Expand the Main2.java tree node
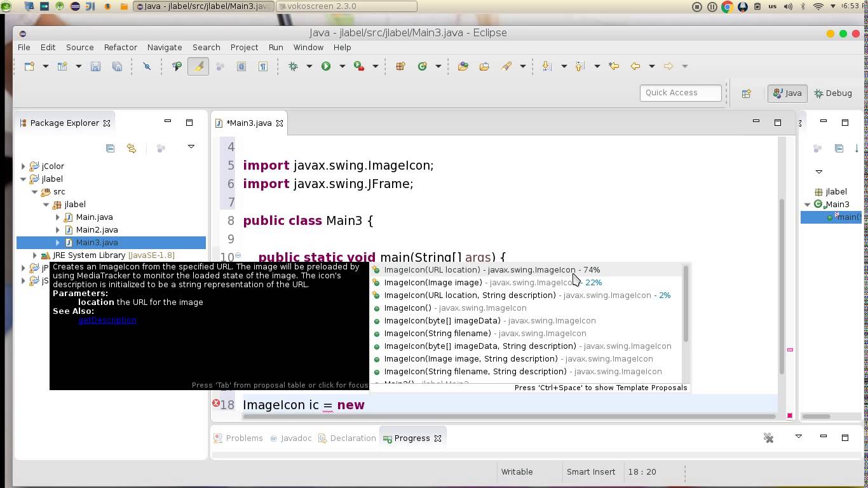 pos(58,230)
